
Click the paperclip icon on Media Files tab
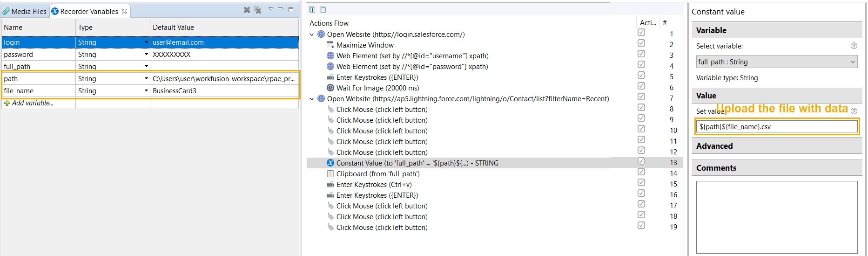coord(6,11)
